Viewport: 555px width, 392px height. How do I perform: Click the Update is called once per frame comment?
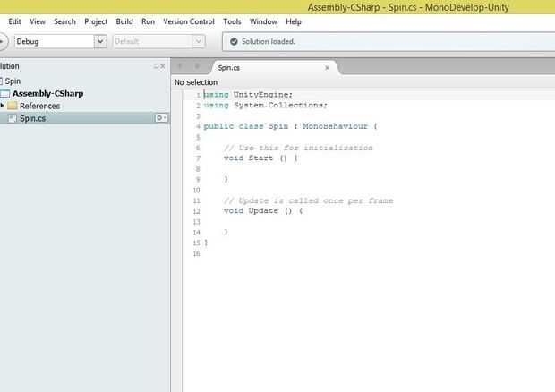click(308, 200)
